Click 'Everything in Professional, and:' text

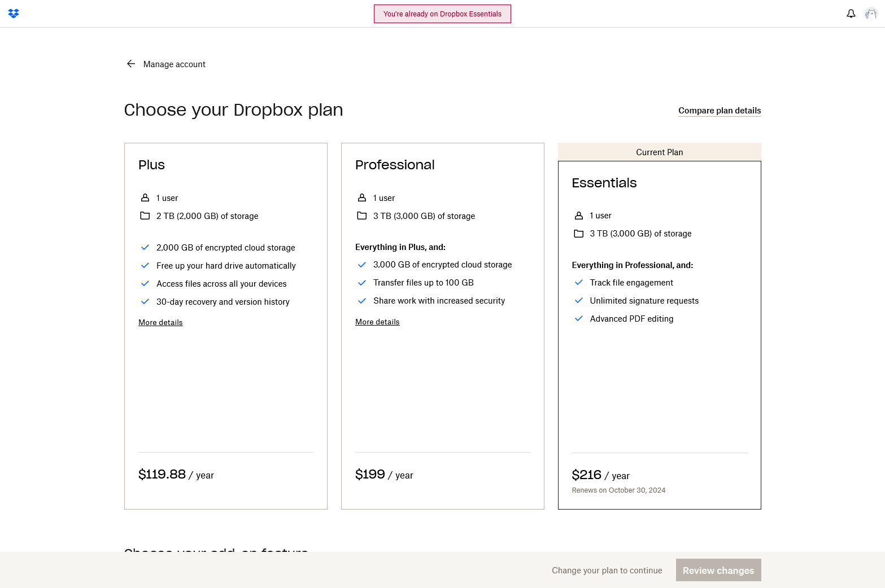pyautogui.click(x=633, y=265)
